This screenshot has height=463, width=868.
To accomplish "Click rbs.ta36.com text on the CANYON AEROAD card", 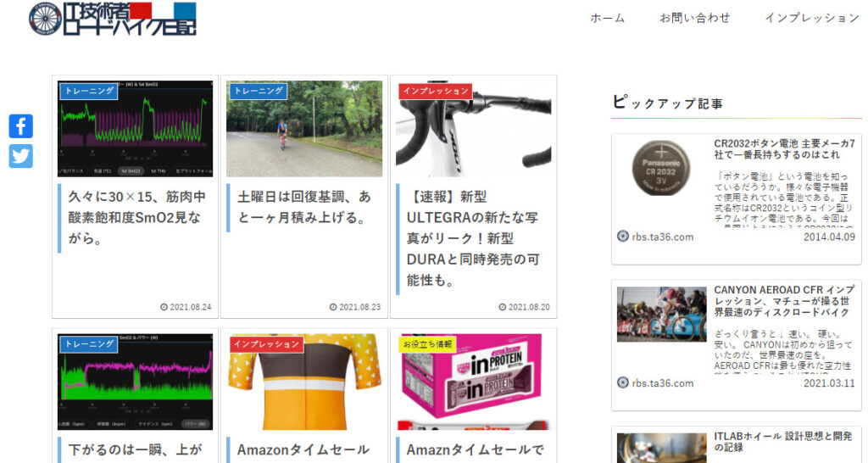I will tap(663, 383).
